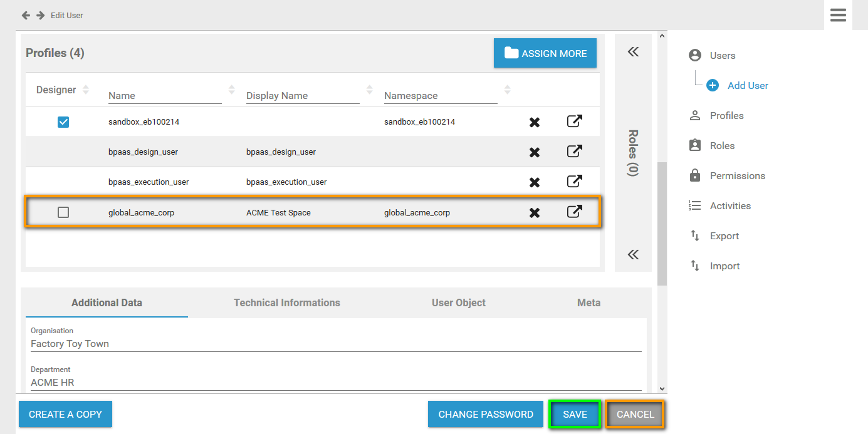The image size is (868, 434).
Task: Open the hamburger menu icon
Action: pyautogui.click(x=838, y=15)
